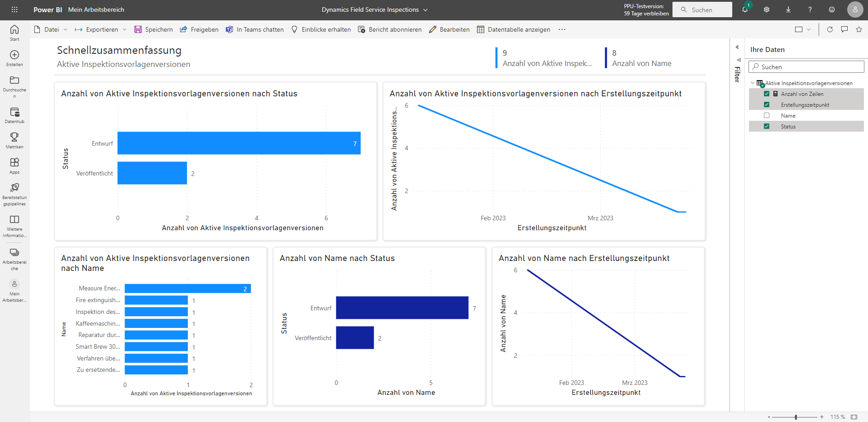
Task: Collapse the Aktive Inspektionsvorlagenversionen table tree
Action: coord(753,83)
